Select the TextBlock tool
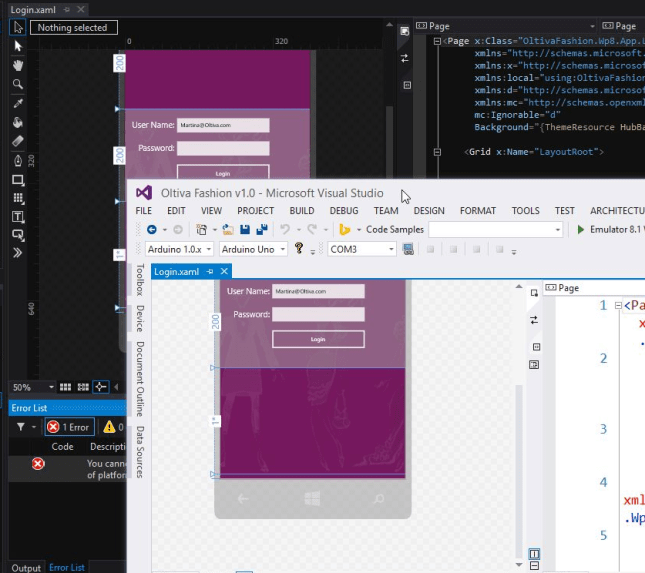The width and height of the screenshot is (645, 573). 18,216
